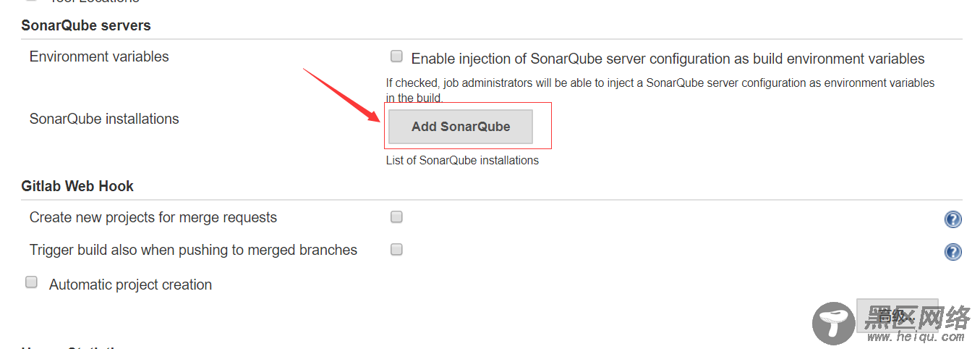Click the Automatic project creation label text
The height and width of the screenshot is (349, 980).
130,285
